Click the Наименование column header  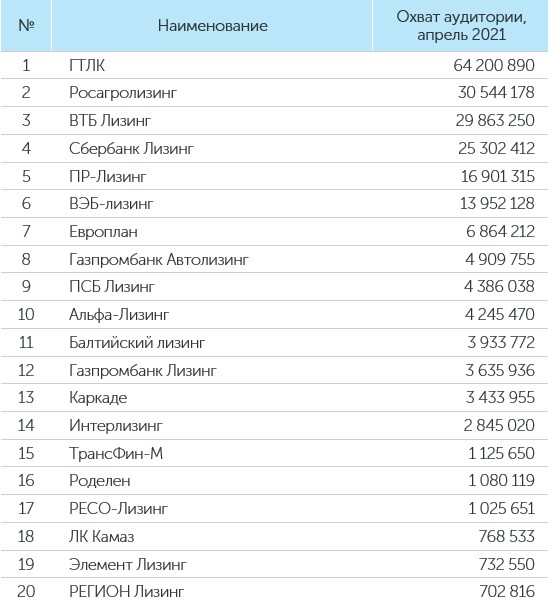point(213,26)
